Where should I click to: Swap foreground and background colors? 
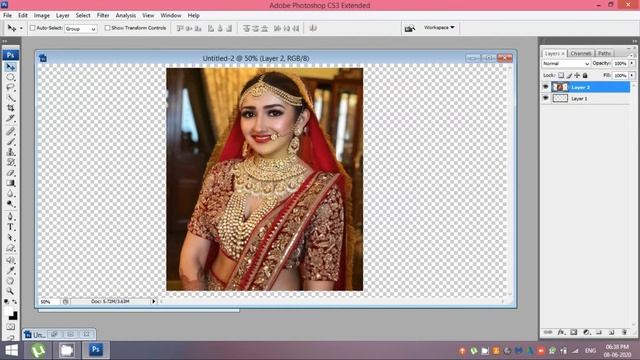(x=15, y=302)
